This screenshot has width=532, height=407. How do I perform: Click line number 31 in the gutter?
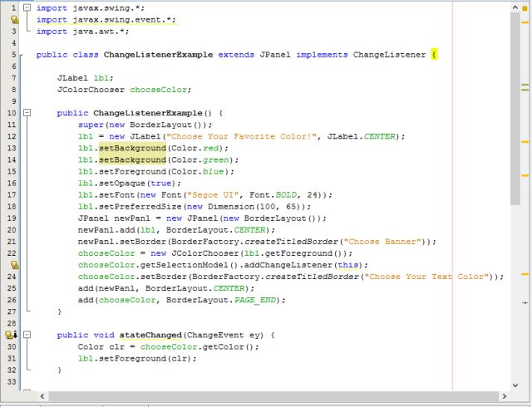[12, 359]
